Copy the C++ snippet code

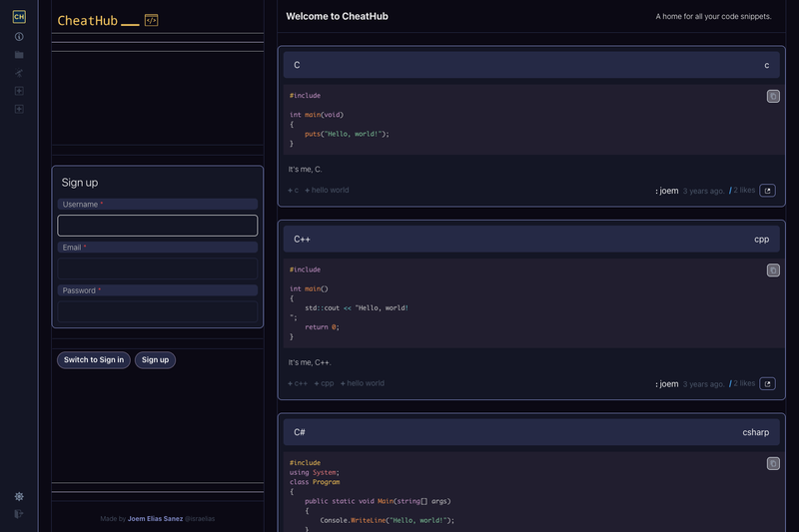click(773, 270)
